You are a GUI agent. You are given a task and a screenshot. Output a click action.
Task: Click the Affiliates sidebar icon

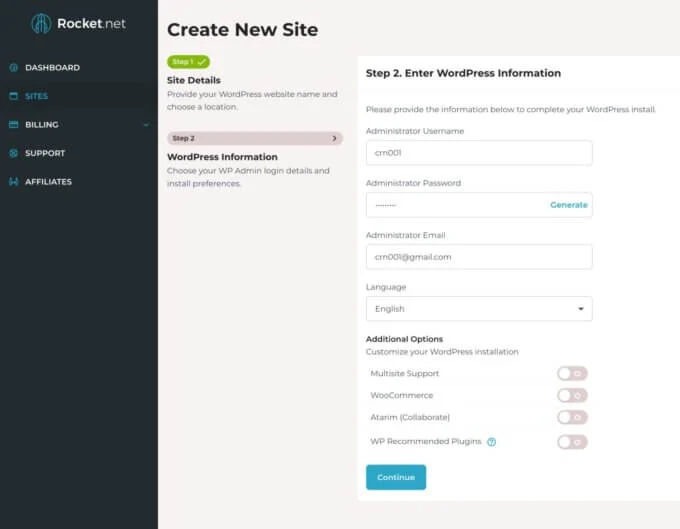pyautogui.click(x=14, y=182)
